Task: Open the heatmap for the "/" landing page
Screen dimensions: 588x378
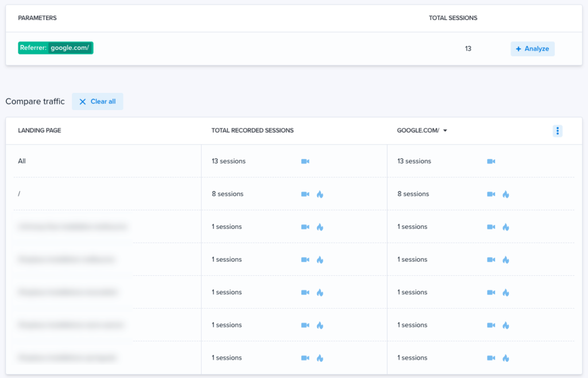Action: click(320, 194)
